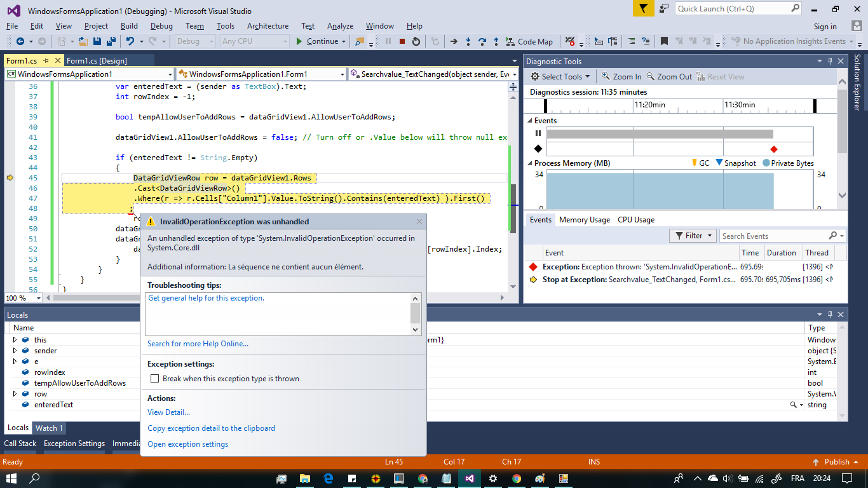
Task: Click the bookmark icon in the toolbar
Action: click(664, 41)
